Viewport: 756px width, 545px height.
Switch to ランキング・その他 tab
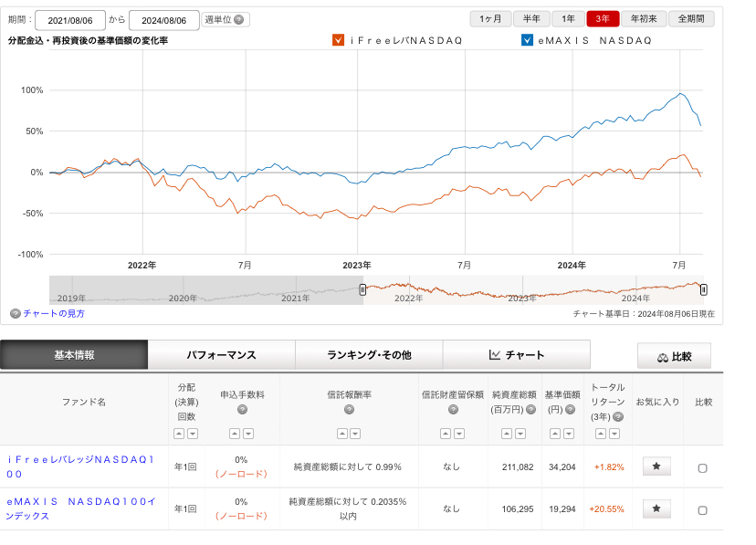(369, 354)
